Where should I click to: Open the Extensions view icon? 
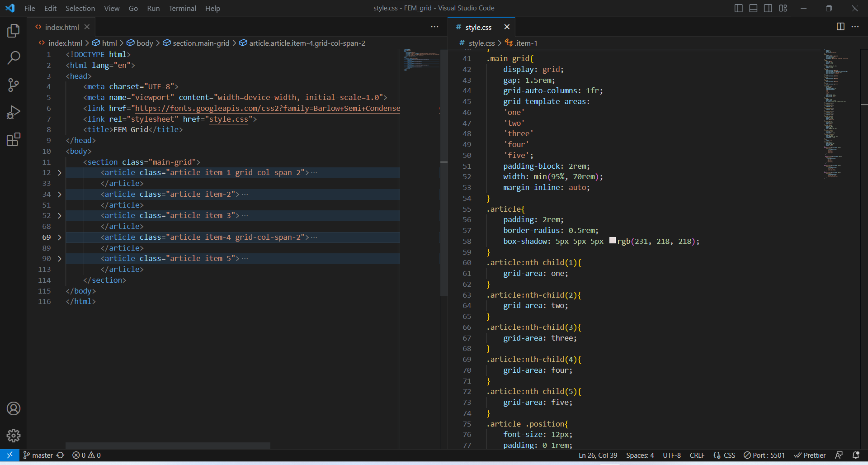13,139
